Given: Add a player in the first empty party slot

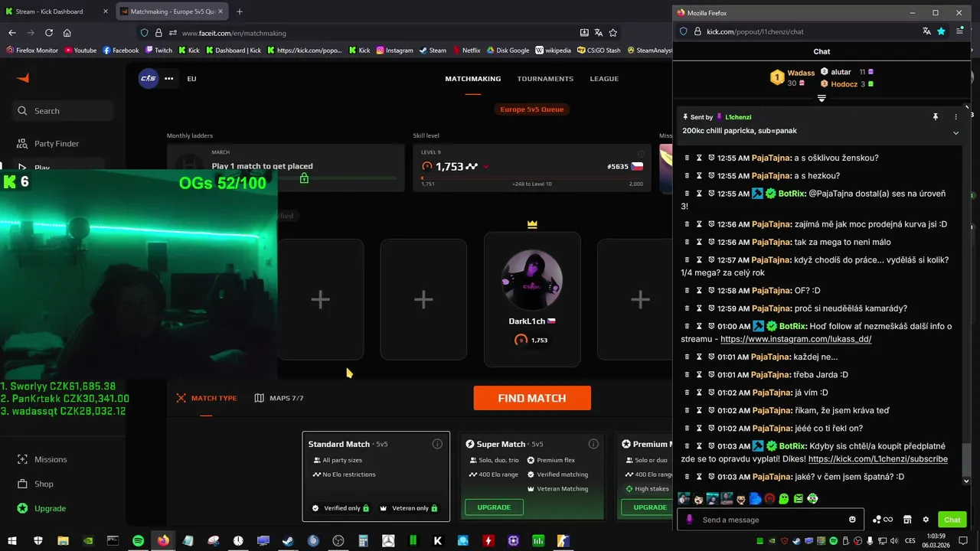Looking at the screenshot, I should click(x=320, y=299).
